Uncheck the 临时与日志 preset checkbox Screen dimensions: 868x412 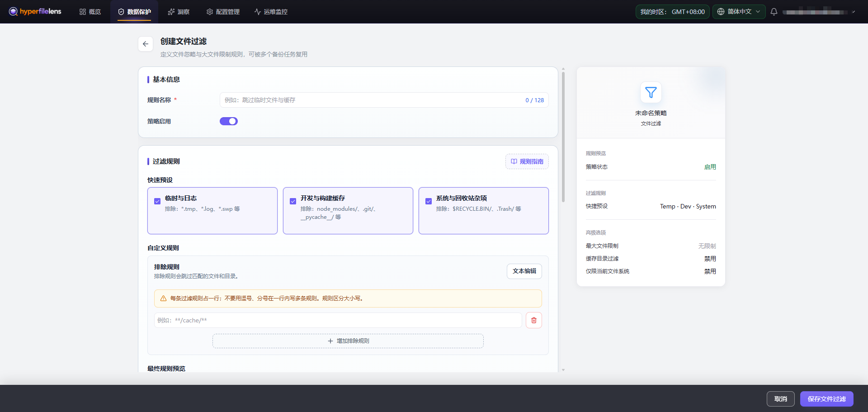tap(157, 201)
